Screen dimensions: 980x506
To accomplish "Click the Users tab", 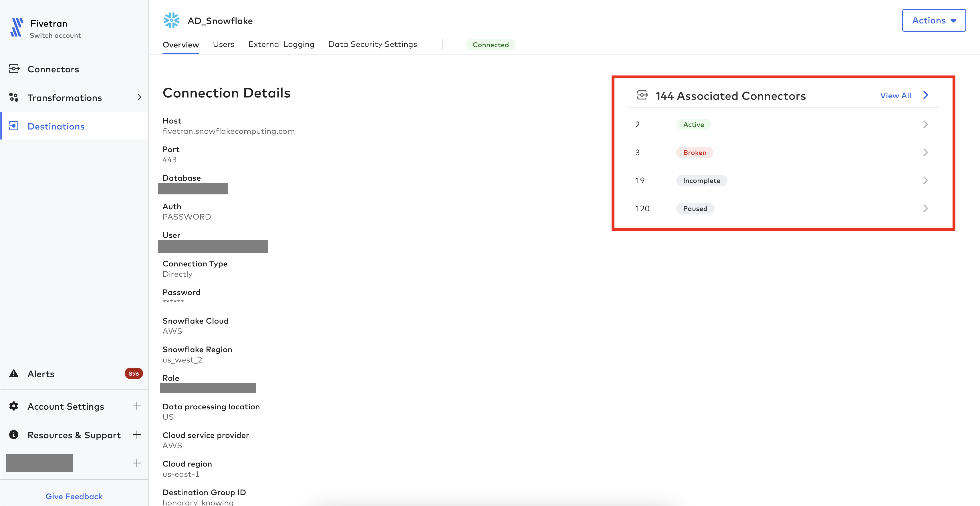I will point(223,44).
